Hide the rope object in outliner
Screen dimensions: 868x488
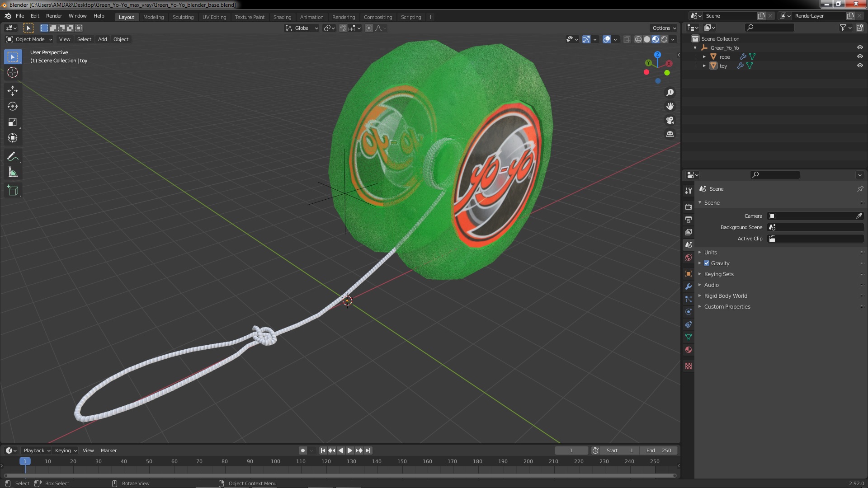860,56
